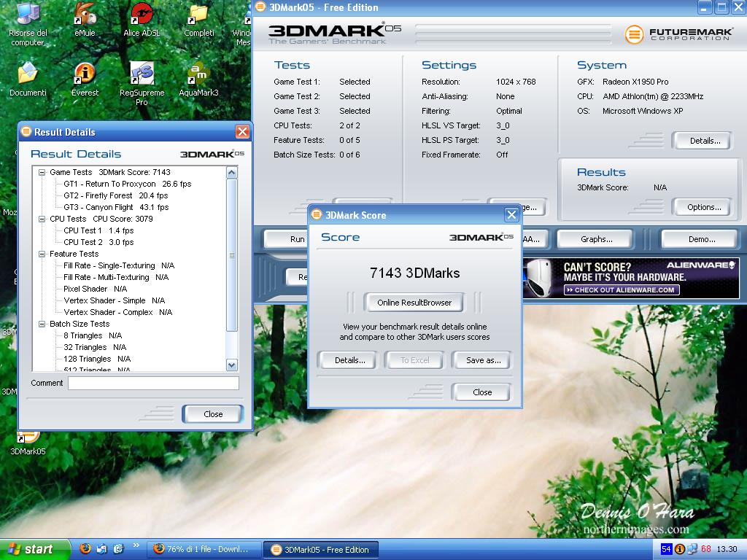The width and height of the screenshot is (747, 560).
Task: Open the orange info icon in system tray
Action: [x=680, y=549]
